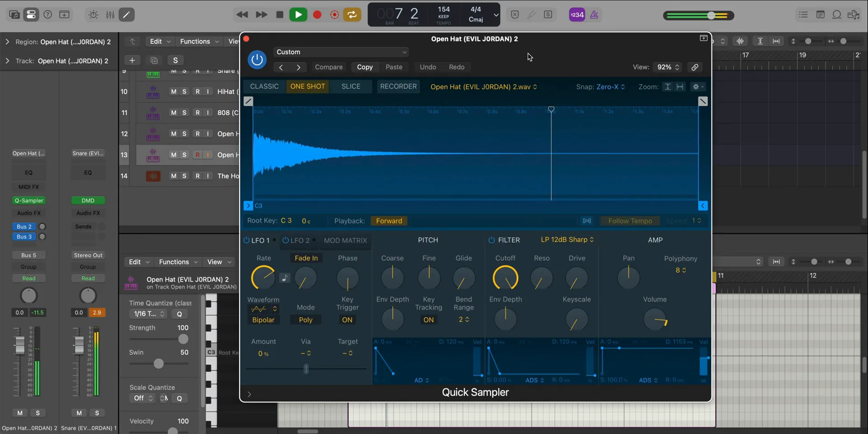Image resolution: width=868 pixels, height=434 pixels.
Task: Toggle LFO 2 power icon
Action: click(x=285, y=240)
